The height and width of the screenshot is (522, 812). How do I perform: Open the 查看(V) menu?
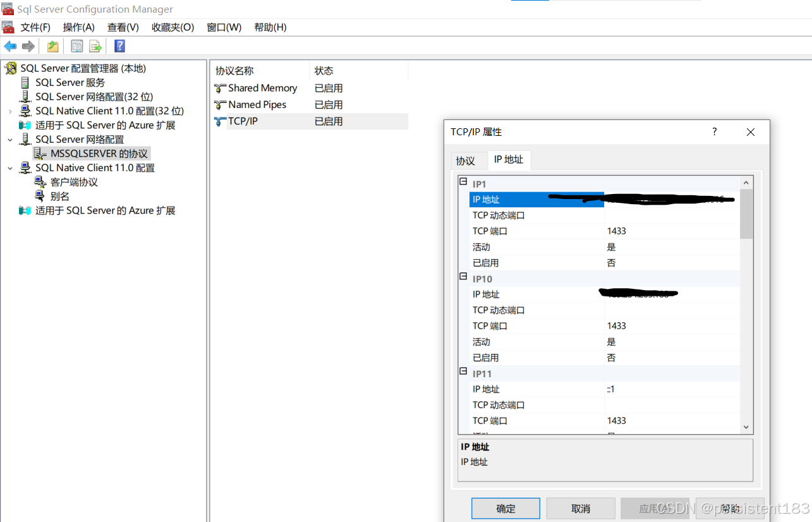(x=123, y=27)
